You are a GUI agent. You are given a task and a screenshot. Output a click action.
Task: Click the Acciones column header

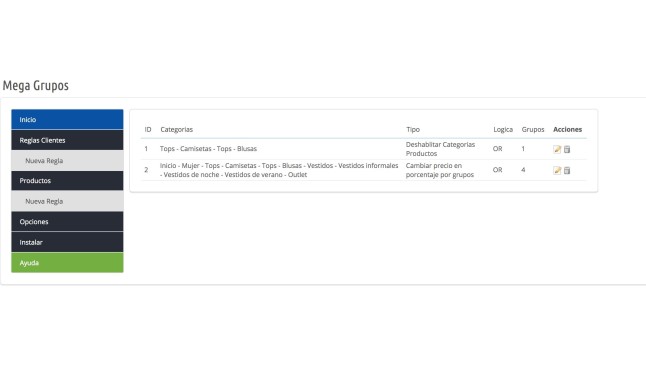(x=567, y=129)
